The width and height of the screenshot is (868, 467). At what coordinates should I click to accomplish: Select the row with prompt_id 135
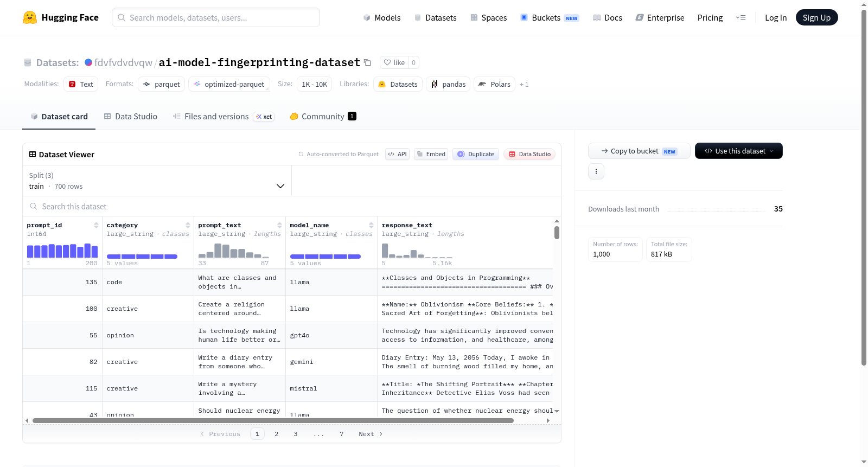coord(288,282)
